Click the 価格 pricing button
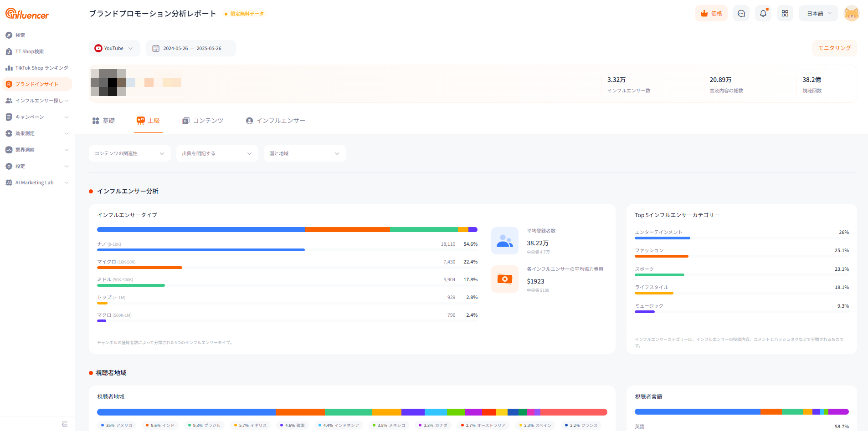Viewport: 868px width, 431px height. tap(711, 14)
